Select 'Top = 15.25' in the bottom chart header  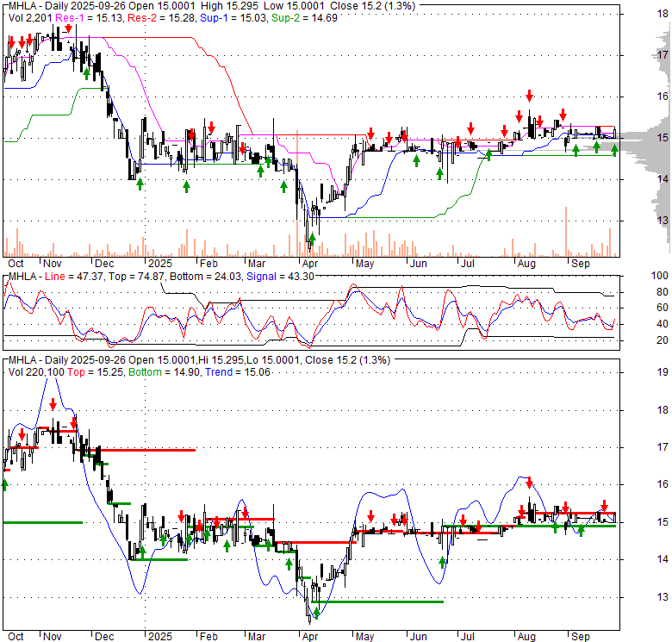tap(95, 372)
